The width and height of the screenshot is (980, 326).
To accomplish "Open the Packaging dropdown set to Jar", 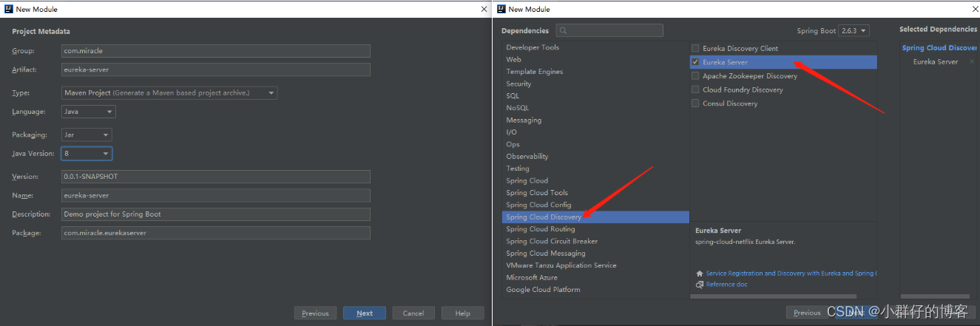I will pyautogui.click(x=87, y=135).
